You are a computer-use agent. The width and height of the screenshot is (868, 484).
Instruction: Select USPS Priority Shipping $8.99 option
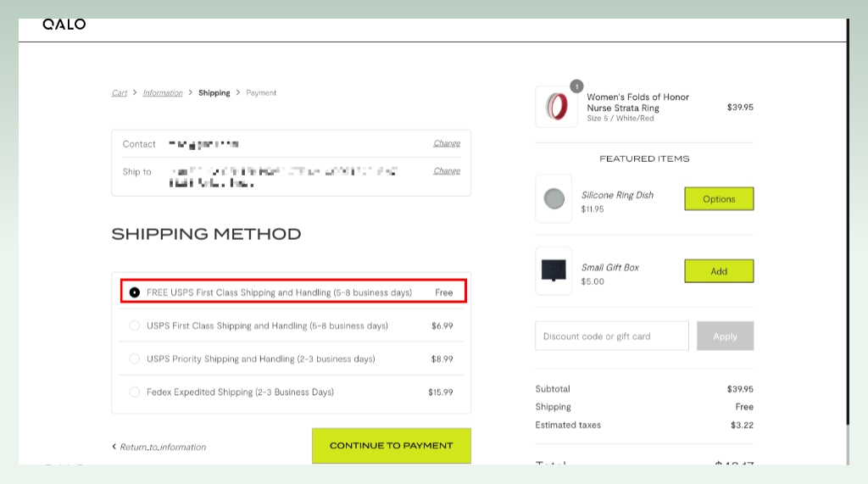292,359
